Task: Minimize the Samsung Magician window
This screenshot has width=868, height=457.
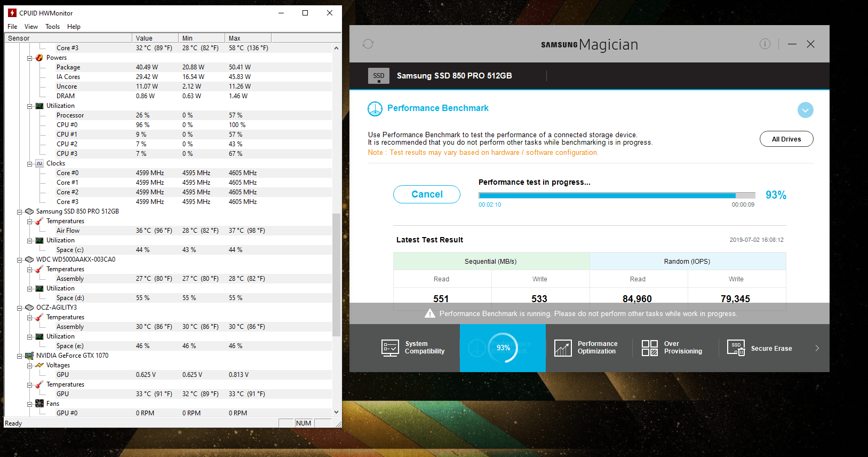Action: point(792,44)
